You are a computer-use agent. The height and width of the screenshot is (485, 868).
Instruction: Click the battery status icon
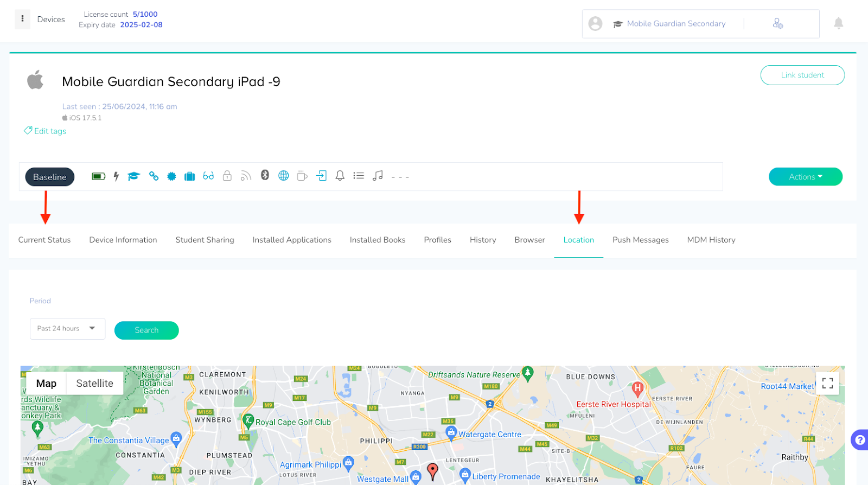98,176
